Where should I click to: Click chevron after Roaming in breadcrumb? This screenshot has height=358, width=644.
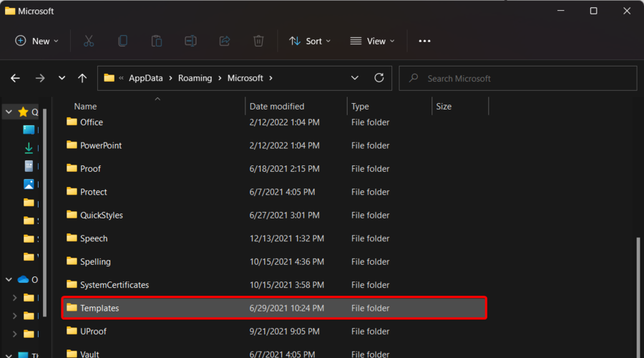(x=220, y=78)
